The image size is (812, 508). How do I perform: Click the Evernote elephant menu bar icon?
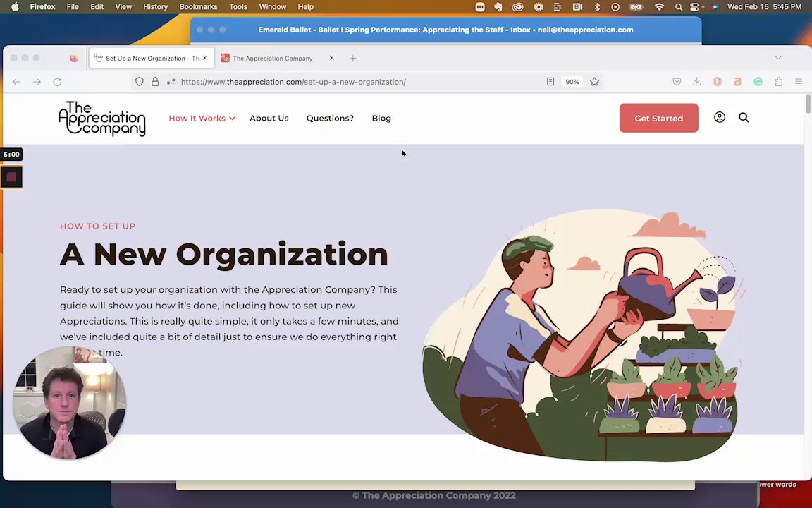498,7
